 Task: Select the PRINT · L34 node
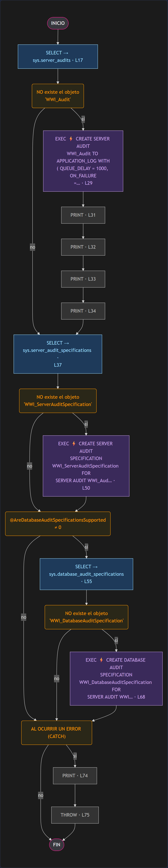(83, 311)
